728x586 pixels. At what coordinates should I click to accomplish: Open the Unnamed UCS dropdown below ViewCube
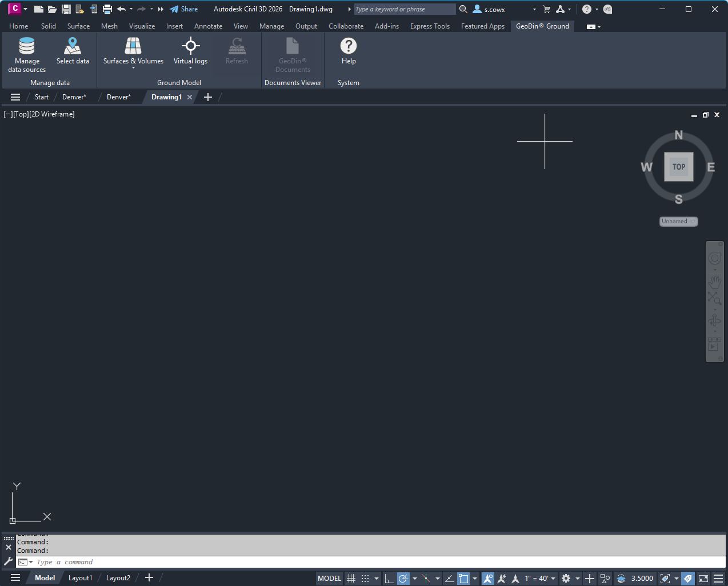tap(679, 221)
